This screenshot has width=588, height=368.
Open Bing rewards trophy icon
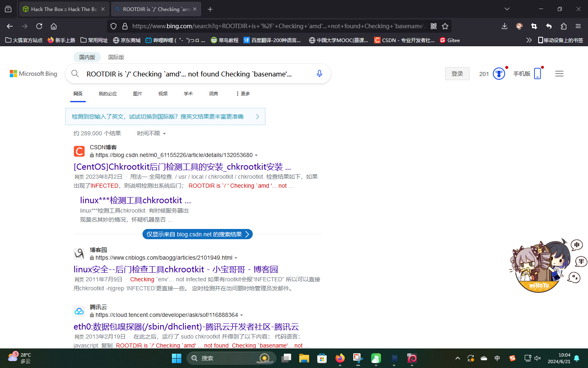499,74
